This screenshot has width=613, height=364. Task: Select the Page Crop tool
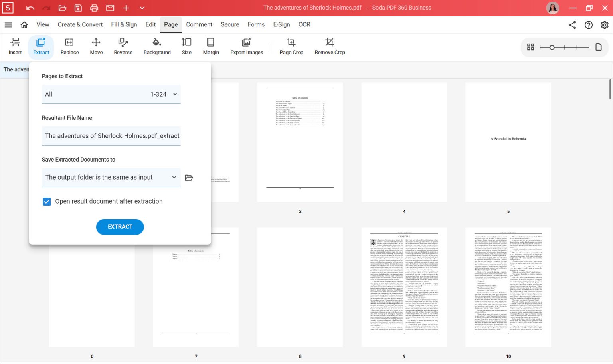(x=291, y=46)
